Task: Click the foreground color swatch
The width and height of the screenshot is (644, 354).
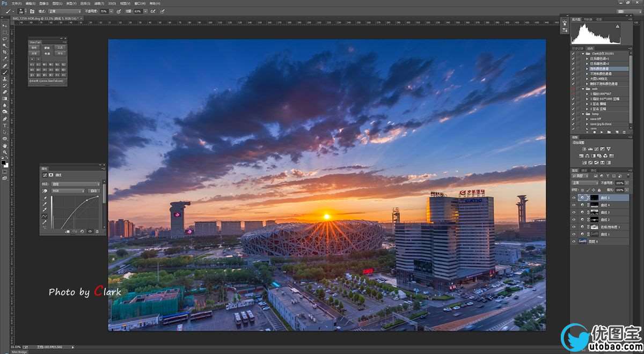Action: 3,162
